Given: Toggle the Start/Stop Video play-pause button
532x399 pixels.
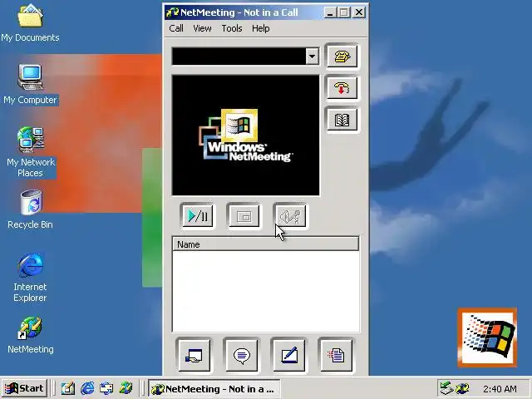Looking at the screenshot, I should [198, 215].
